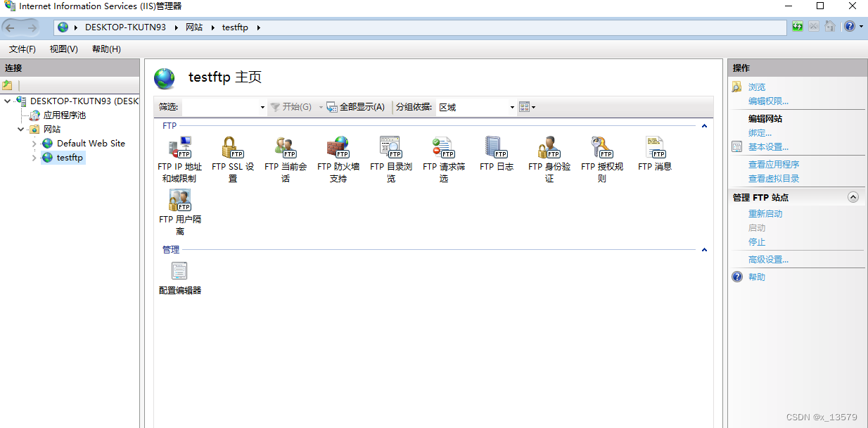Click the forward navigation arrow
The height and width of the screenshot is (428, 868).
click(32, 27)
